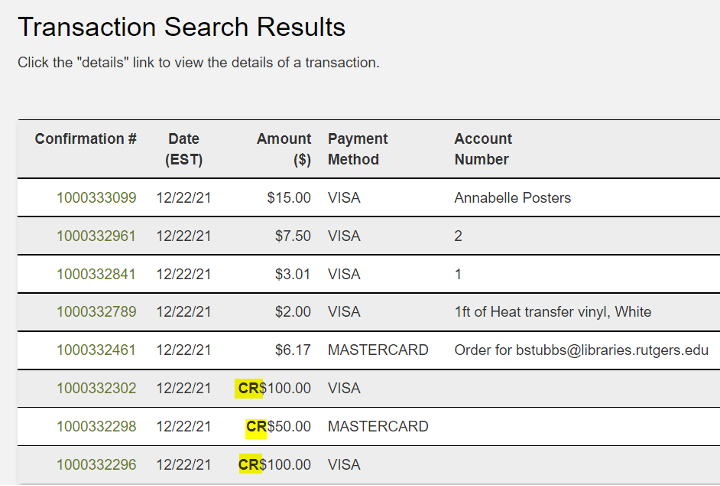Click the Payment Method column header
Screen dimensions: 720x486
click(x=357, y=149)
